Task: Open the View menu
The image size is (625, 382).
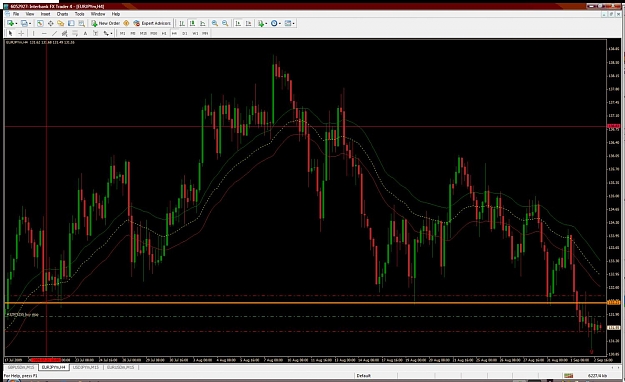Action: 30,14
